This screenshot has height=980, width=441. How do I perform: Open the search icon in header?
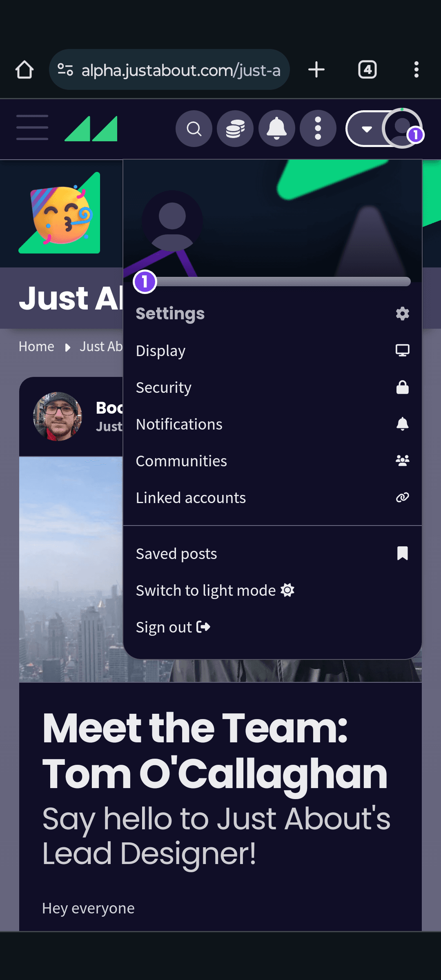pos(194,129)
